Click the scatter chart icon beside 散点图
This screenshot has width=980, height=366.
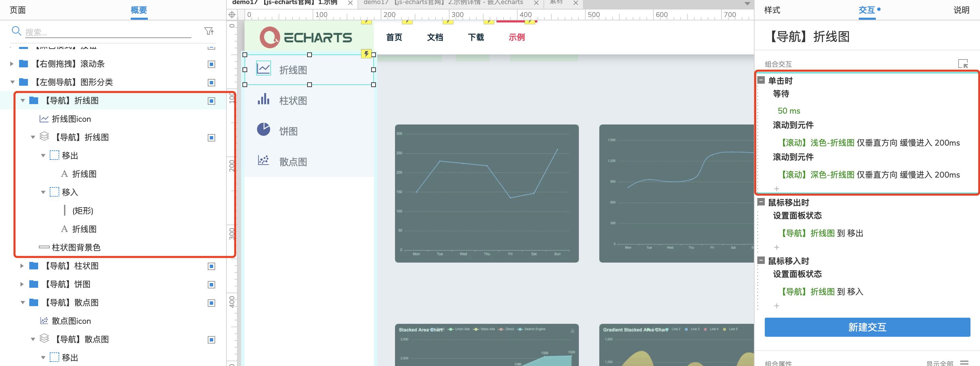click(x=263, y=161)
